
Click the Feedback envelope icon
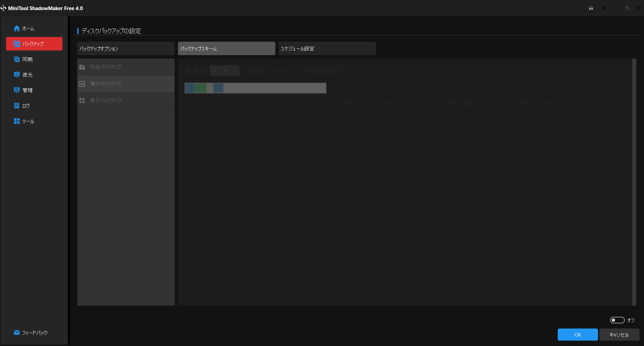click(x=16, y=333)
